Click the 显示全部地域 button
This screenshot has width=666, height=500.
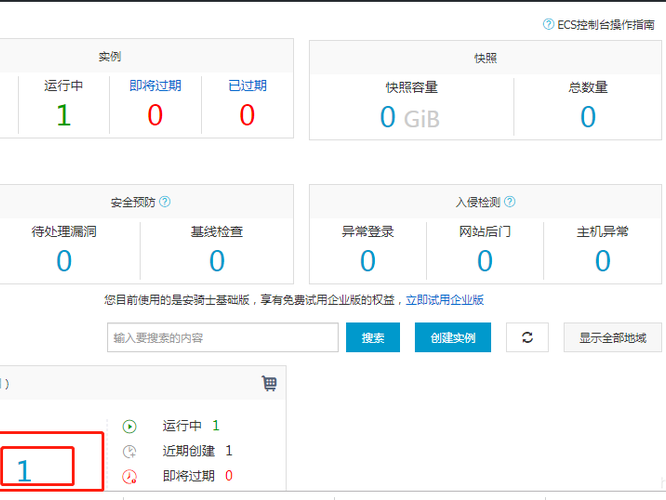pos(612,337)
